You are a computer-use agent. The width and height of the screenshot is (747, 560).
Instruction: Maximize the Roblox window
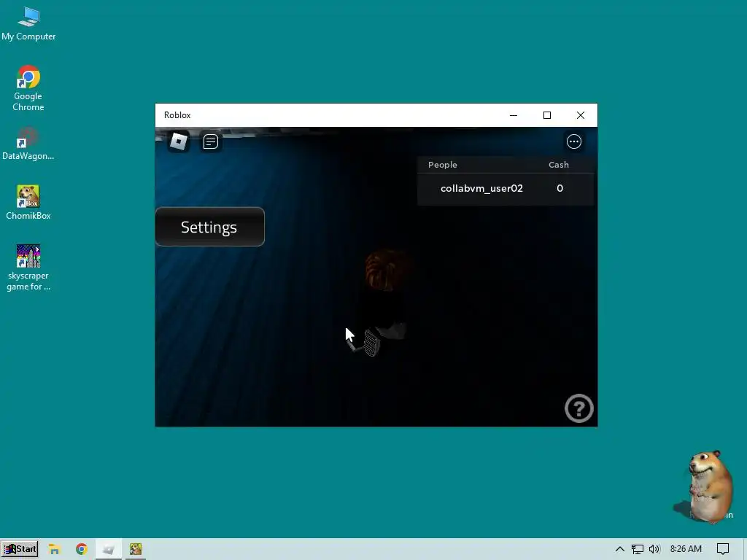click(x=547, y=115)
